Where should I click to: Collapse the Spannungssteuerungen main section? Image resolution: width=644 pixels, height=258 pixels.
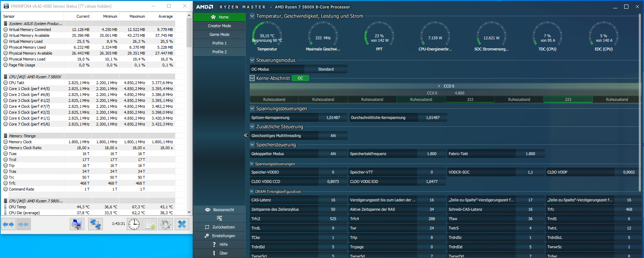[x=252, y=108]
